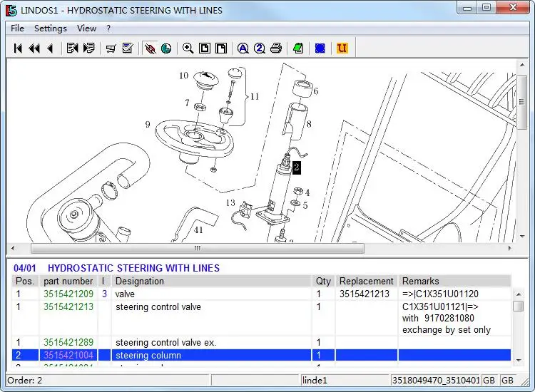
Task: Click the double-left rewind arrows icon
Action: (x=34, y=48)
